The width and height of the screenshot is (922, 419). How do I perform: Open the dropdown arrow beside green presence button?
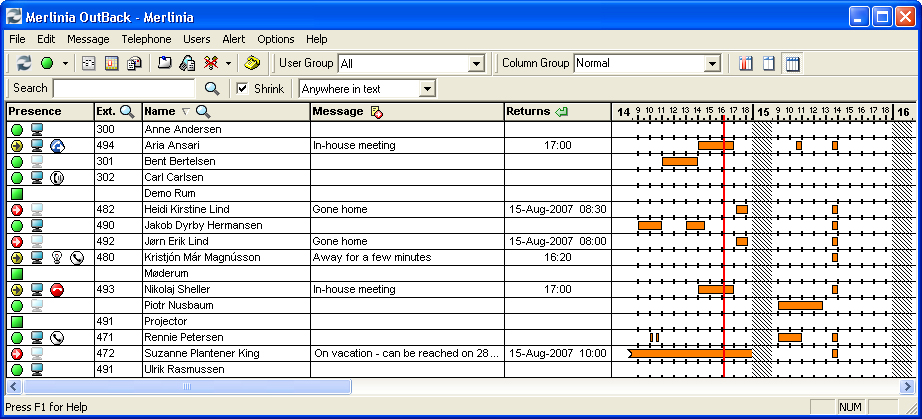tap(65, 63)
